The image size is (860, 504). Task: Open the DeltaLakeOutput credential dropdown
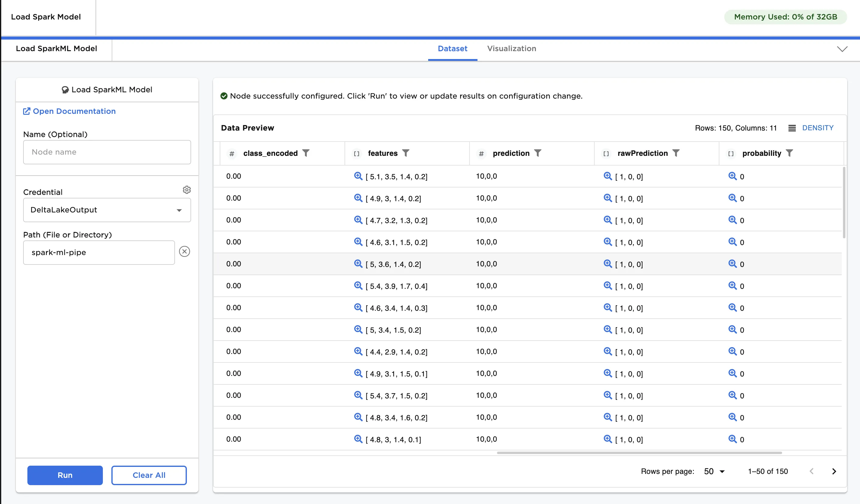(x=107, y=210)
